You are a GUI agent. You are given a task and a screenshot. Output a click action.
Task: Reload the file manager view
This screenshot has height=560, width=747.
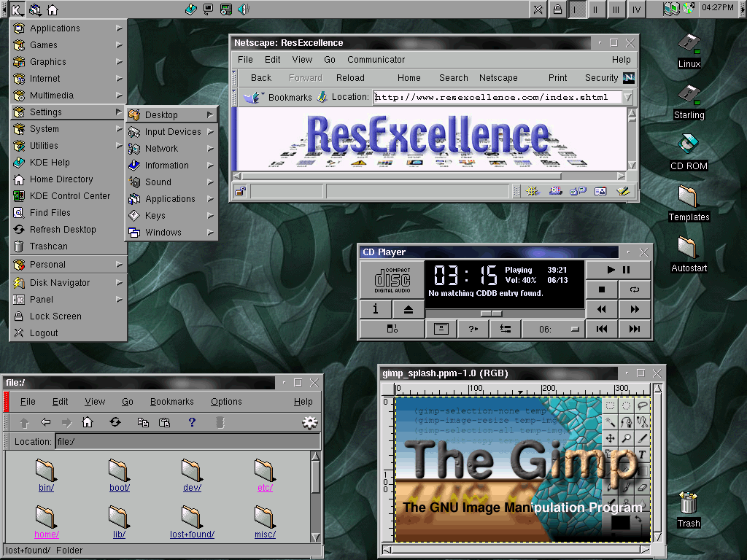coord(115,422)
